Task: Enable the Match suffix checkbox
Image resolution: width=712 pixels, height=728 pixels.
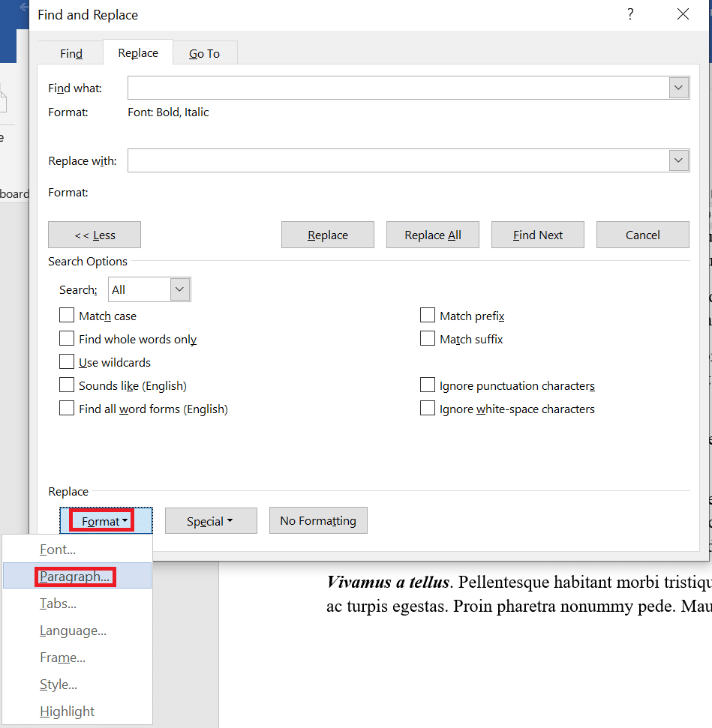Action: tap(428, 338)
